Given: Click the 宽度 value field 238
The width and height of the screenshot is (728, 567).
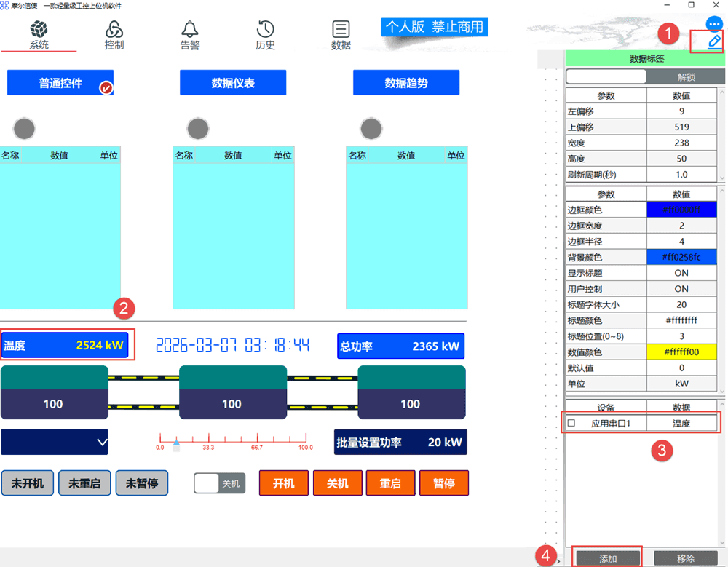Looking at the screenshot, I should [x=681, y=143].
